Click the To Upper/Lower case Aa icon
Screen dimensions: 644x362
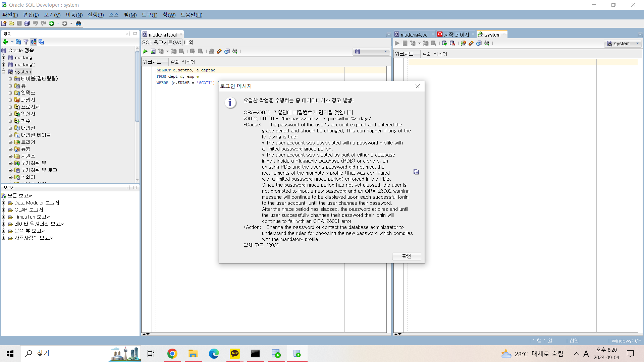[235, 51]
